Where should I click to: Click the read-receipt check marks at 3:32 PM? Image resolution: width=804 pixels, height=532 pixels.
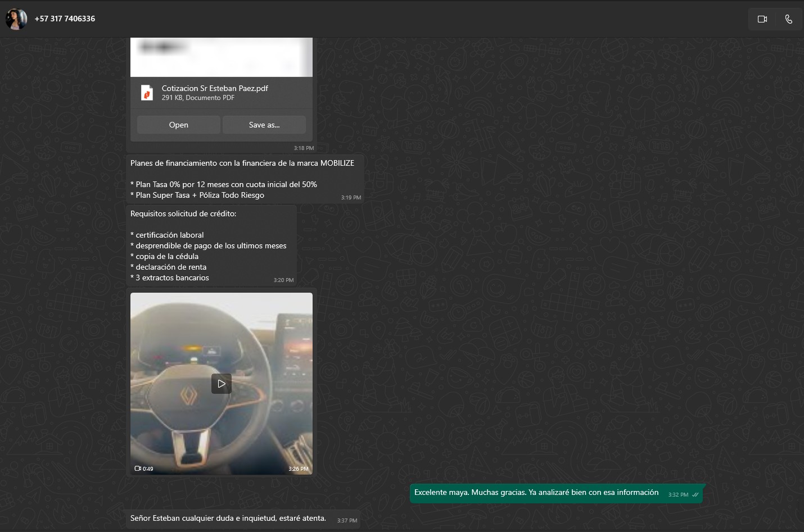pos(695,495)
